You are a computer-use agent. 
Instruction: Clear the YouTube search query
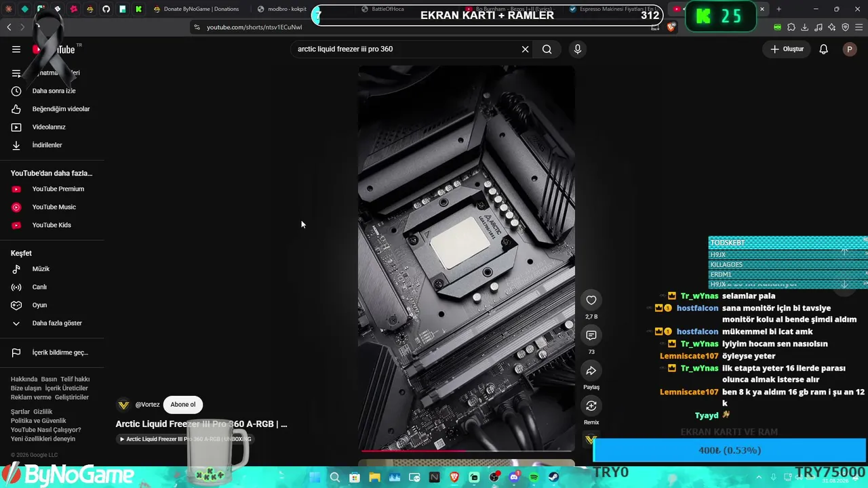pos(525,49)
